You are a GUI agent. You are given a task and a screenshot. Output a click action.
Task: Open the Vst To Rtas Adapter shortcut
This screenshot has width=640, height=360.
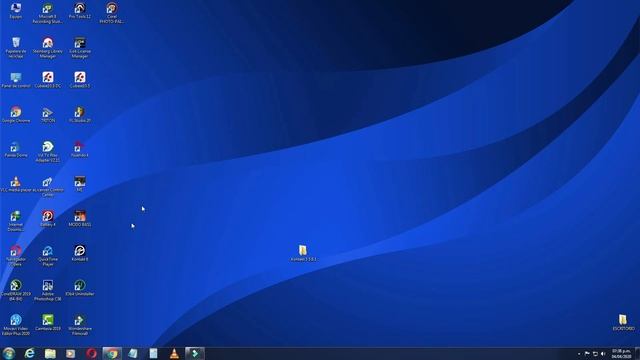click(47, 151)
